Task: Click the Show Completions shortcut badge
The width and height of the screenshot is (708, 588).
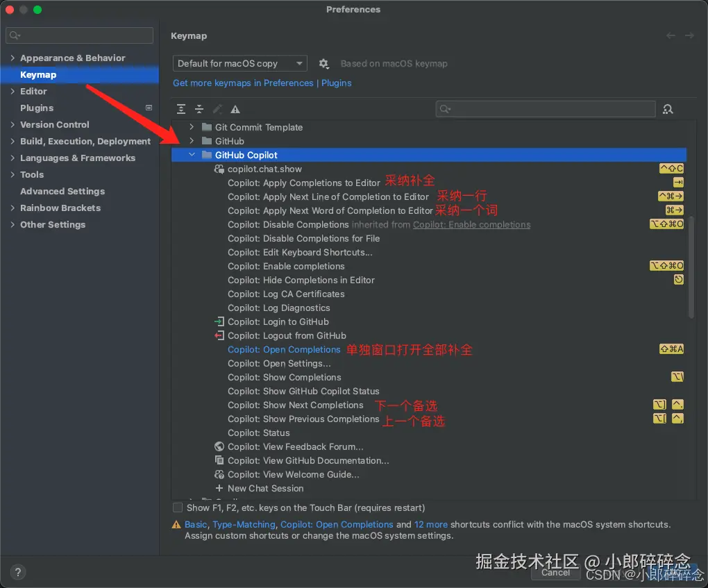Action: point(677,377)
